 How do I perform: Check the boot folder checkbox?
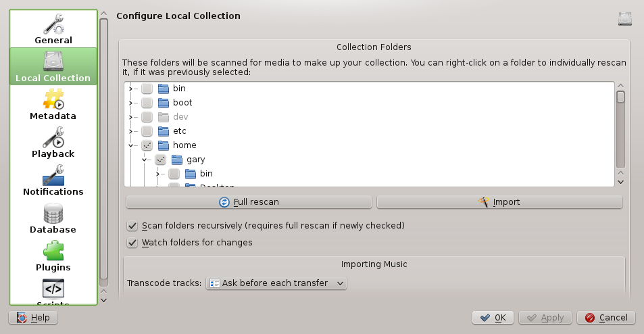(147, 103)
